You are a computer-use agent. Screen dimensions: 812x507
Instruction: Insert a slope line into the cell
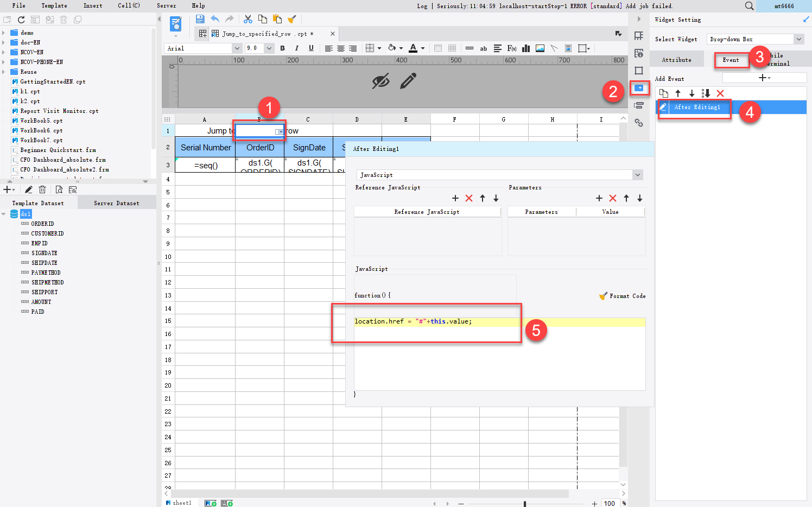point(554,48)
